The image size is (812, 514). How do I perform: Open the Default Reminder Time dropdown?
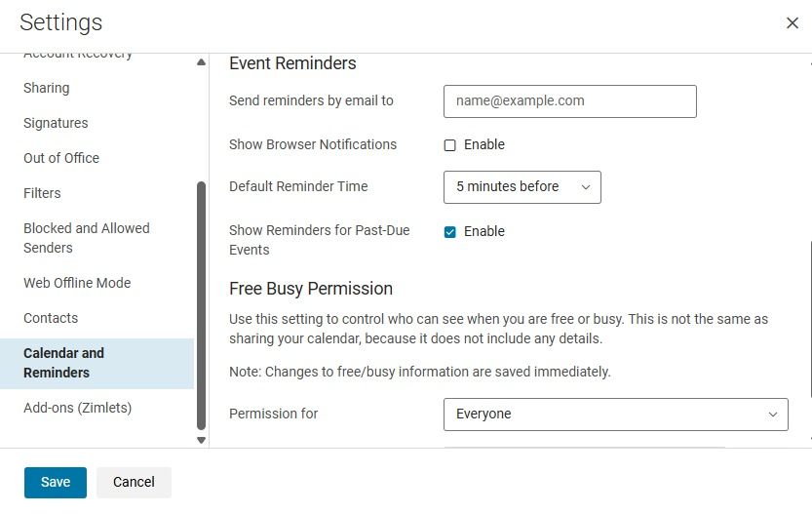(522, 187)
